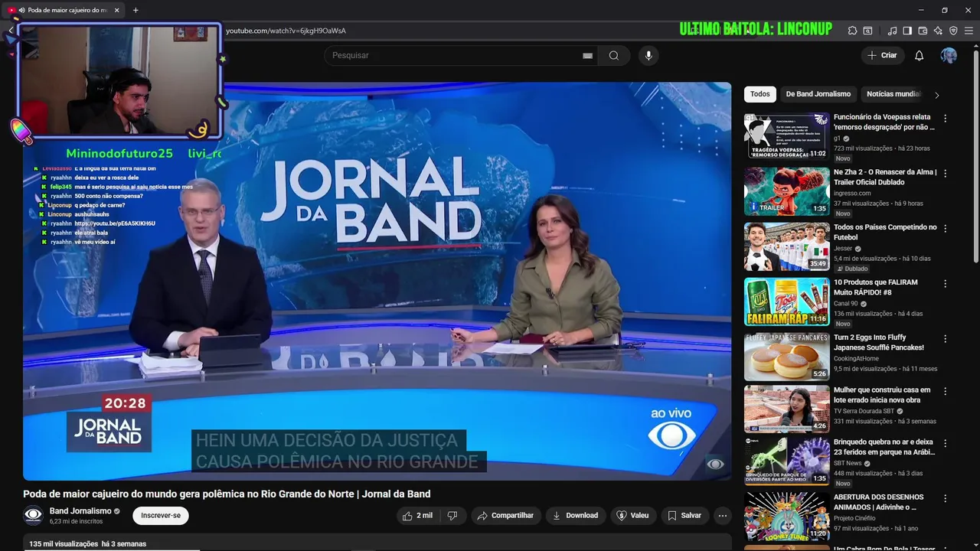
Task: Open Brinquedo quebra no ar thumbnail
Action: (786, 461)
